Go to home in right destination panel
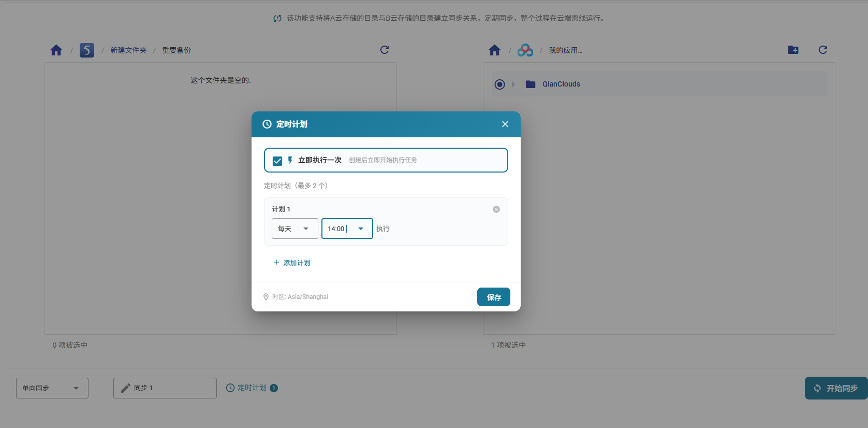Screen dimensions: 868x428 coord(494,50)
